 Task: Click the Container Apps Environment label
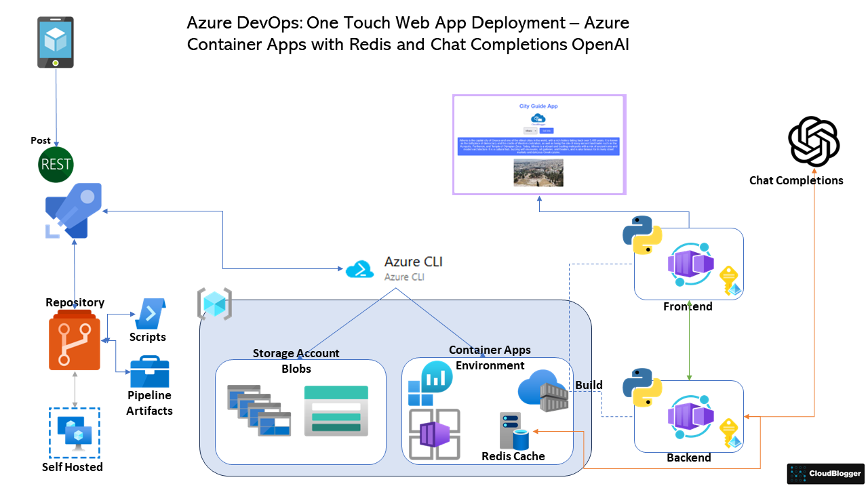tap(490, 357)
